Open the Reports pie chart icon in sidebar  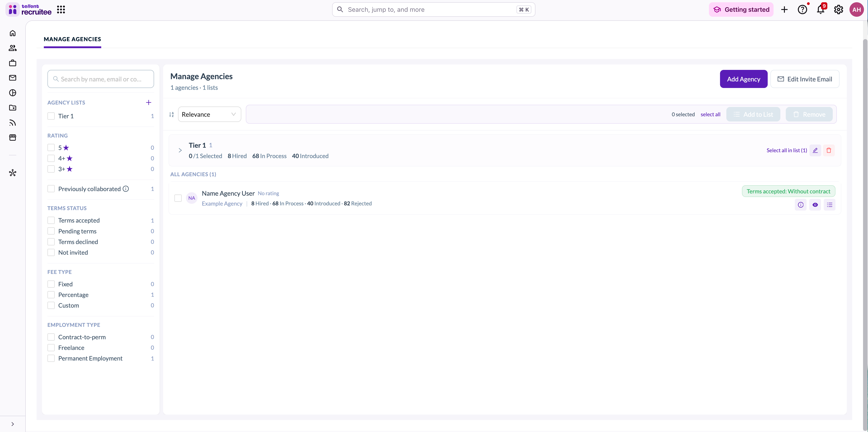click(12, 93)
